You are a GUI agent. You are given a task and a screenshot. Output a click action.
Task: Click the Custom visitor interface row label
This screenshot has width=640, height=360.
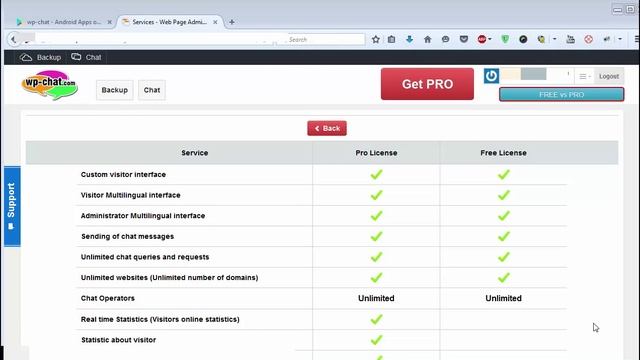tap(123, 174)
